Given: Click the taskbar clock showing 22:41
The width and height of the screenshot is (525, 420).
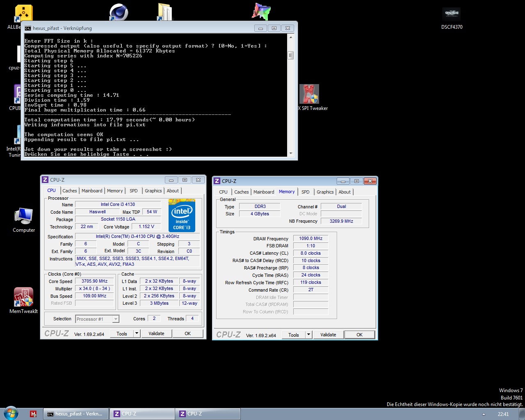Looking at the screenshot, I should (503, 414).
